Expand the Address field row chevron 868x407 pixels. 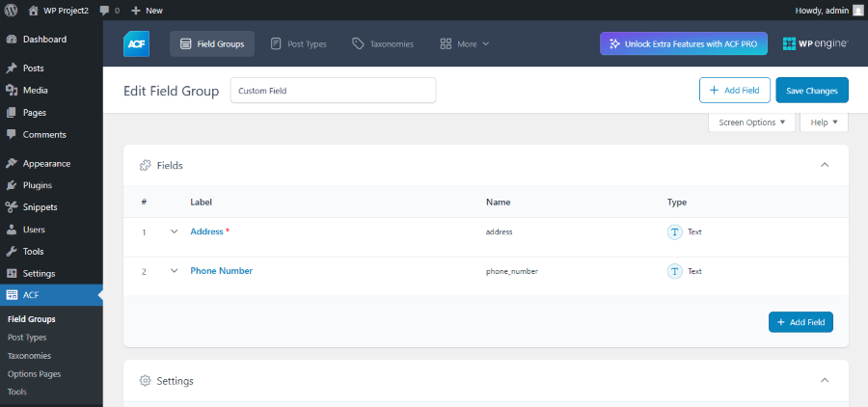[175, 231]
